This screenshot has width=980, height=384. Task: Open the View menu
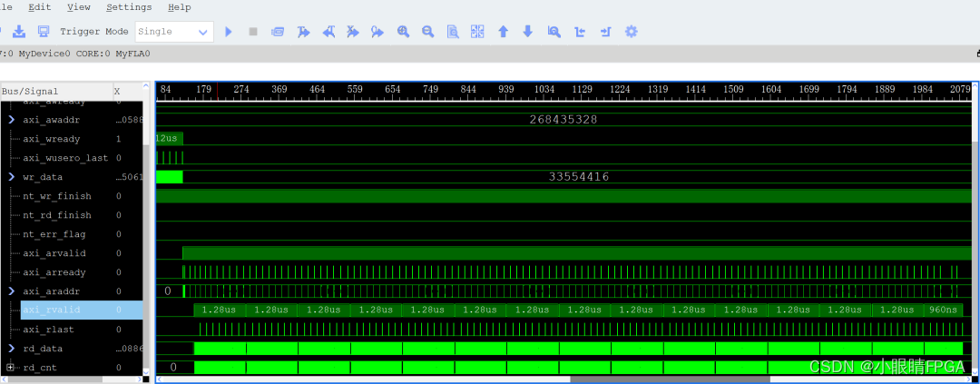(x=79, y=7)
